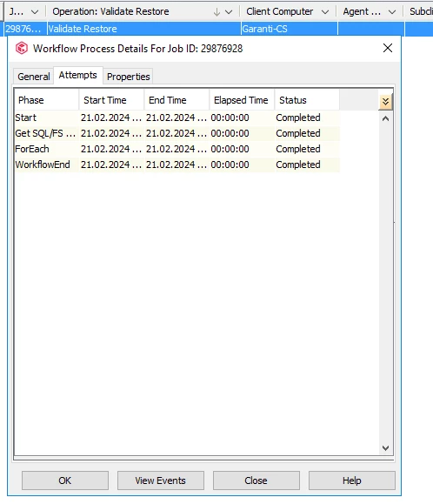Click the Help button
This screenshot has width=433, height=504.
click(352, 480)
